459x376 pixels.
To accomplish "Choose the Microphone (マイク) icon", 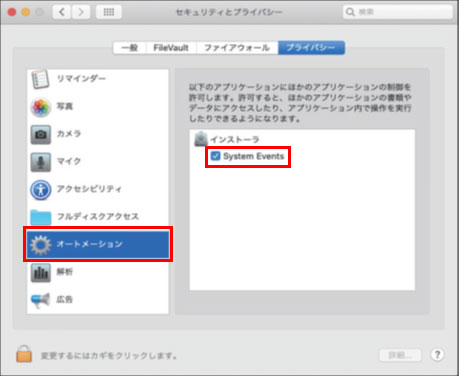I will pyautogui.click(x=41, y=162).
